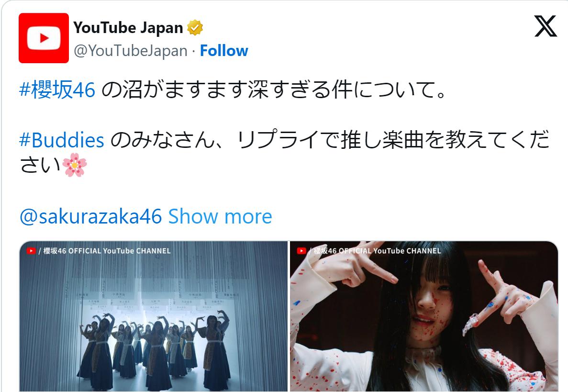Open the #櫻坂46 hashtag

(x=57, y=90)
